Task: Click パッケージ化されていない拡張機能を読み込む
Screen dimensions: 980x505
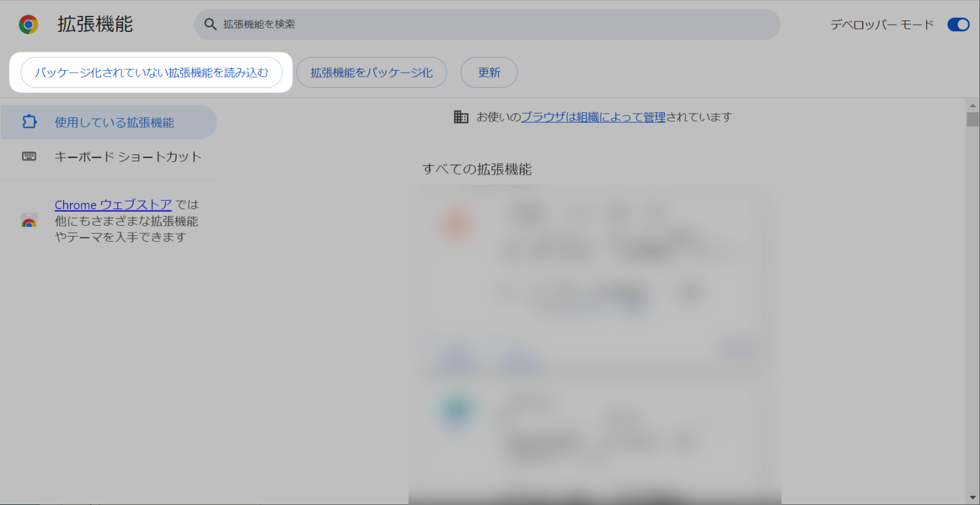Action: click(153, 72)
